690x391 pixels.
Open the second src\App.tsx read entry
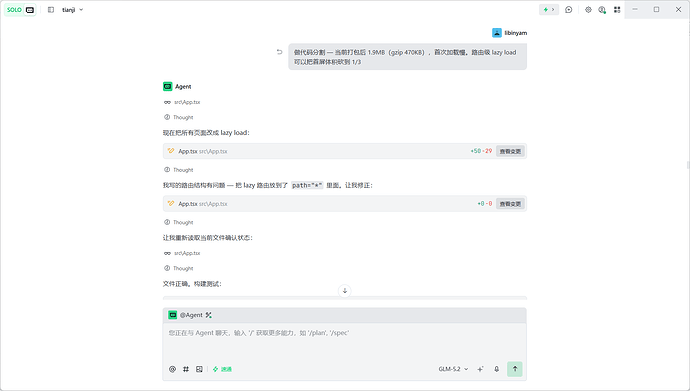click(182, 253)
